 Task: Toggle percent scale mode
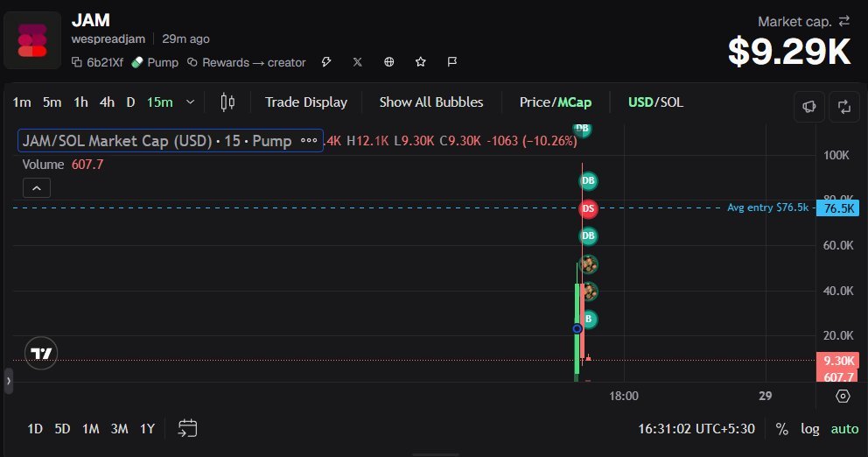[x=781, y=429]
